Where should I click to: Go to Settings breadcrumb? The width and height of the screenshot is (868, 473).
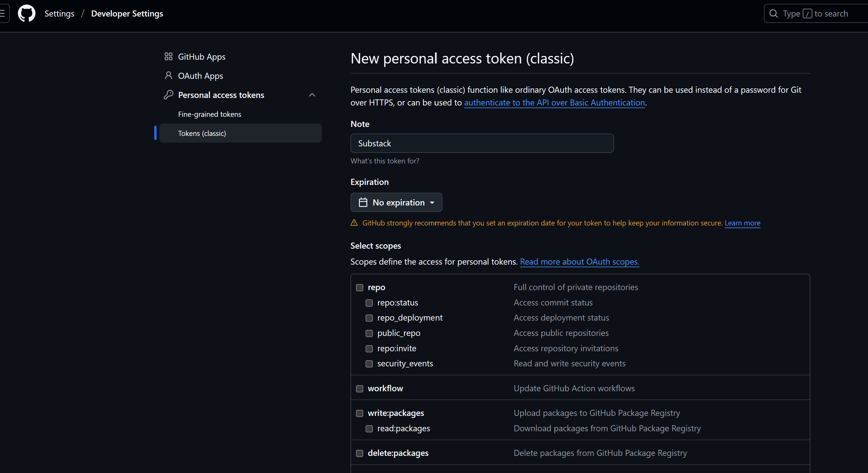[59, 13]
